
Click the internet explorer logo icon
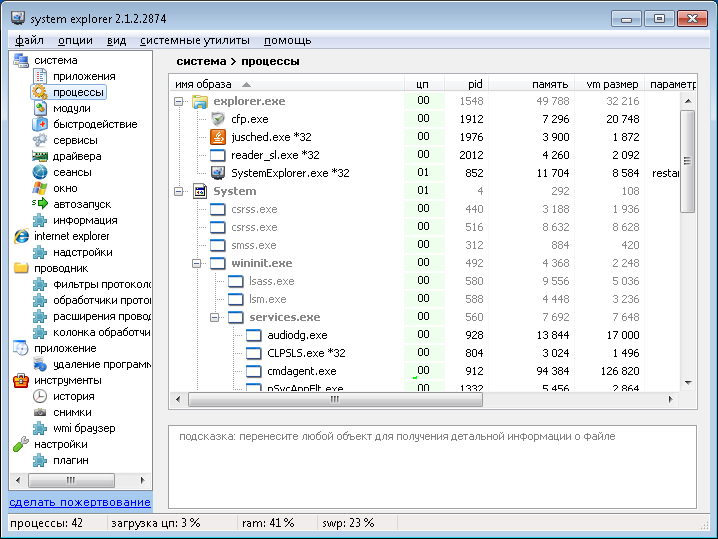point(21,236)
